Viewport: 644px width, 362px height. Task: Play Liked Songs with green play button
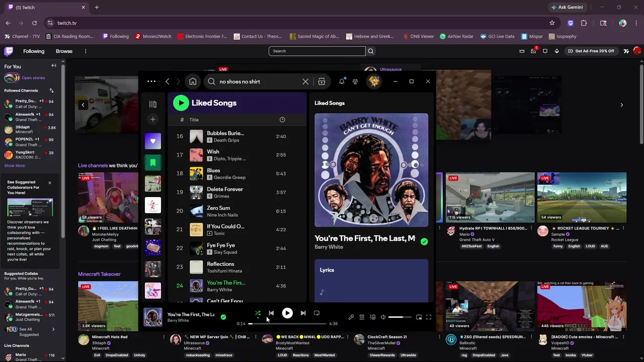pos(181,103)
